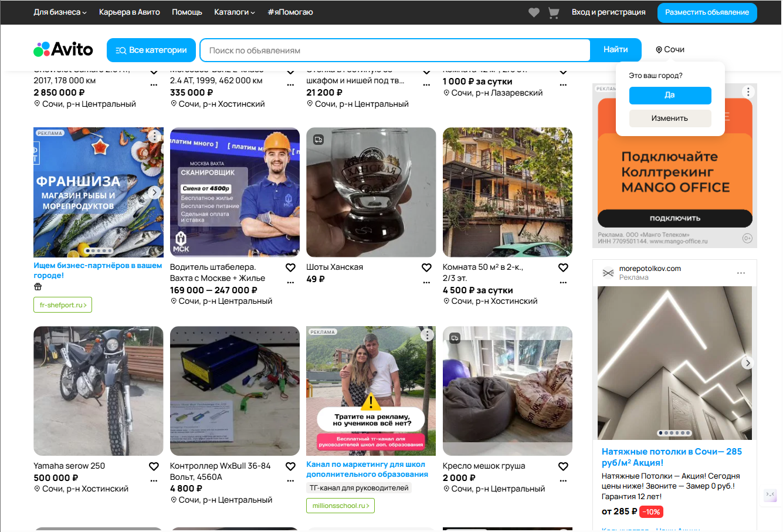Click the Найти search button
This screenshot has height=532, width=783.
tap(616, 50)
